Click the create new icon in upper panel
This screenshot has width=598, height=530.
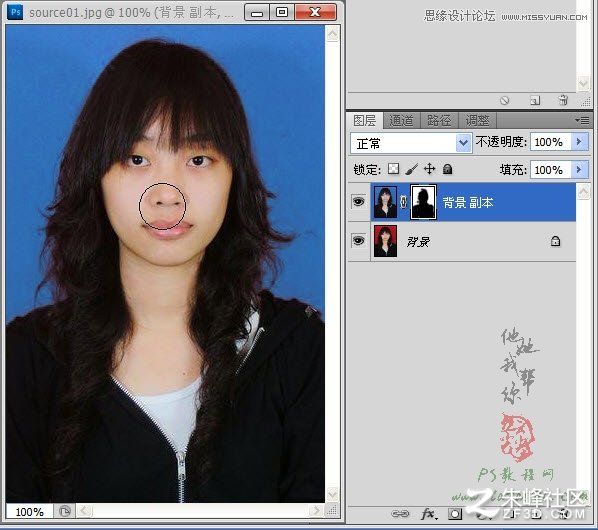(535, 101)
